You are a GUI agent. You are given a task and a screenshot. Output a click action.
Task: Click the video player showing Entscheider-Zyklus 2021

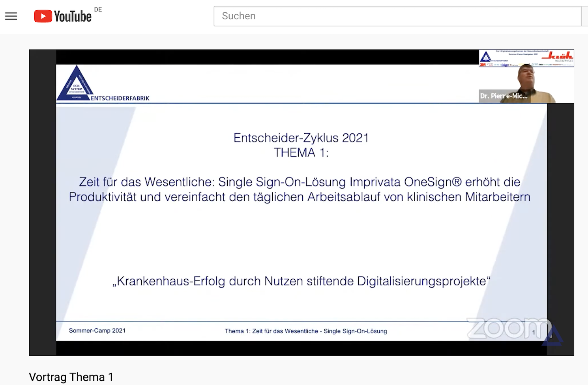pyautogui.click(x=301, y=203)
